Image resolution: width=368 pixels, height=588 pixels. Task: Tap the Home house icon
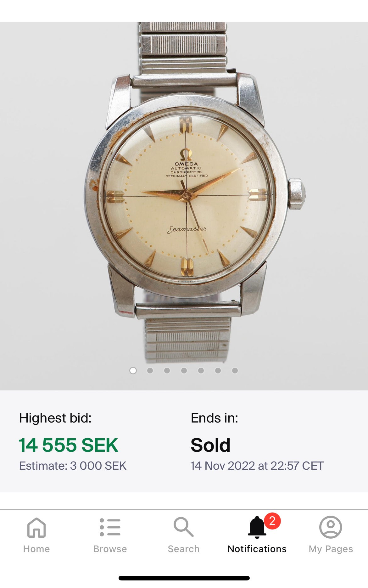click(x=36, y=527)
